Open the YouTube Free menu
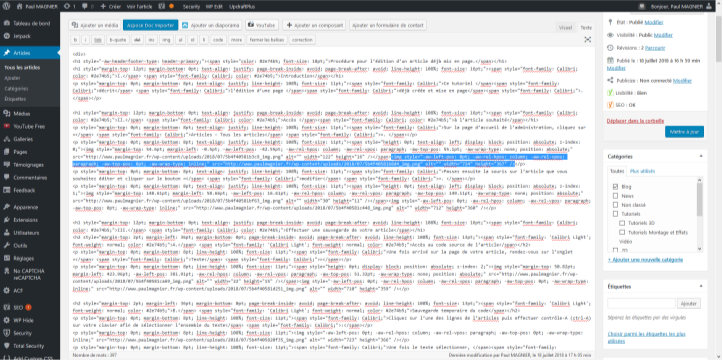The image size is (723, 360). (x=30, y=126)
